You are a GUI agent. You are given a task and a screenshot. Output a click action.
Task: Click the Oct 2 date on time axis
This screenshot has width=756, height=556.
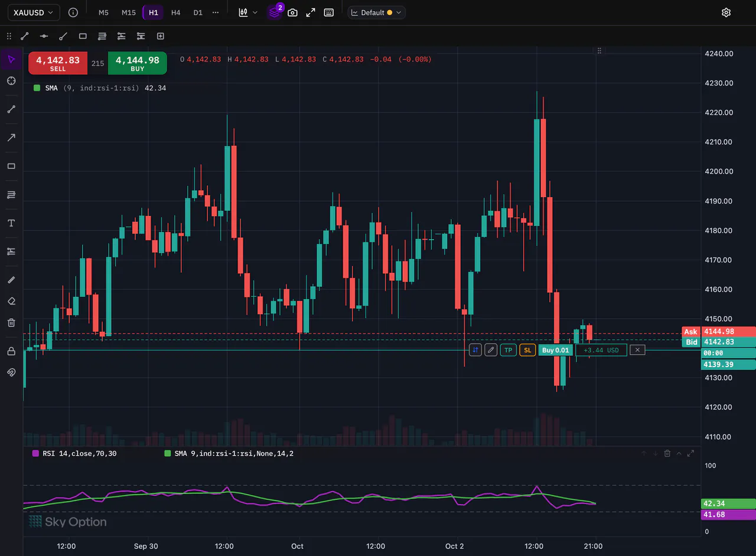click(x=454, y=546)
